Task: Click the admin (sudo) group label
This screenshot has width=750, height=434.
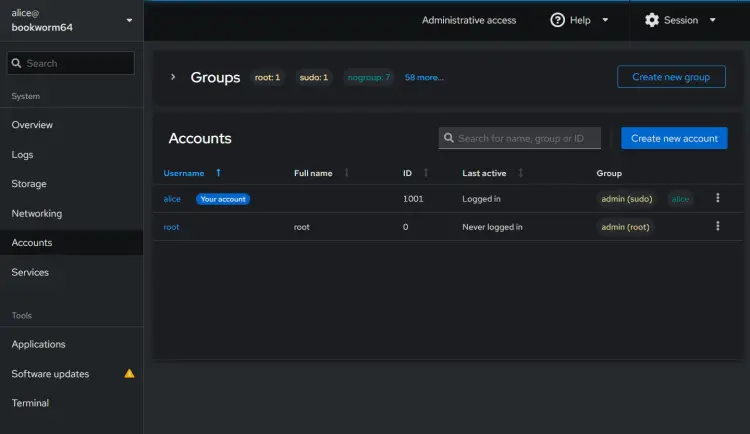Action: click(627, 199)
